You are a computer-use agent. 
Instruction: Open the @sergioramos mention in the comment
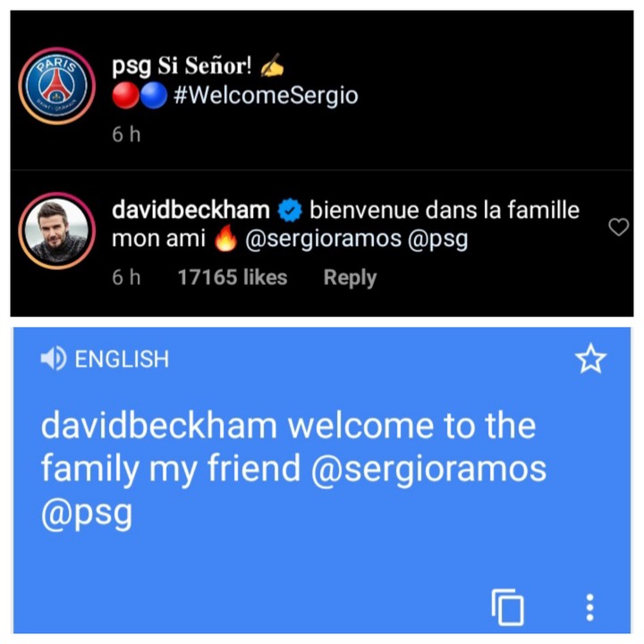tap(323, 239)
